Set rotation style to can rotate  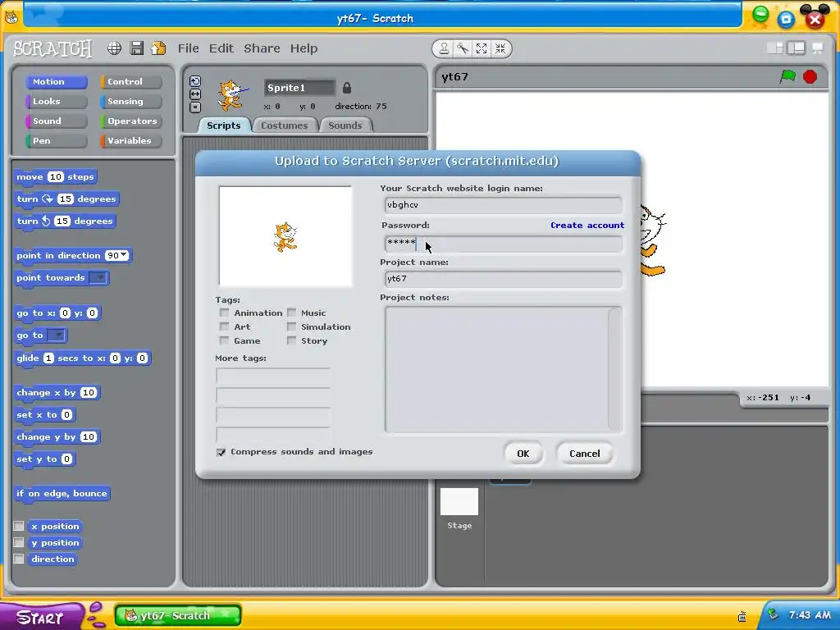[195, 81]
